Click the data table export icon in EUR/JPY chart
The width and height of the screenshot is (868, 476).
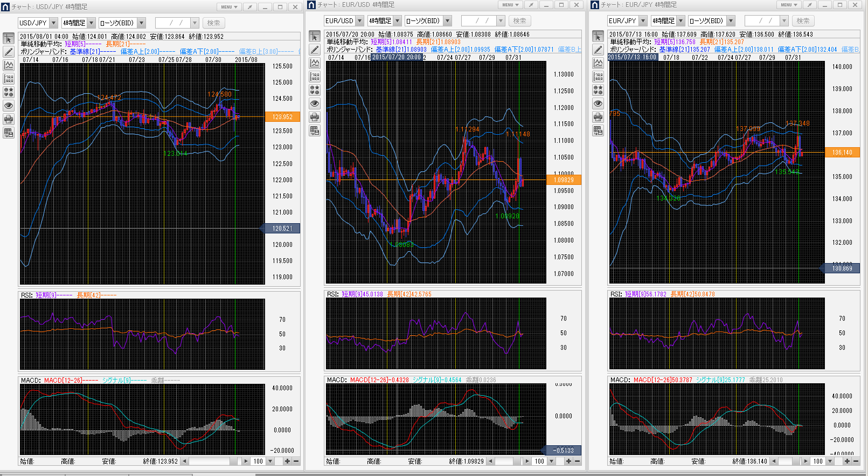click(x=598, y=130)
